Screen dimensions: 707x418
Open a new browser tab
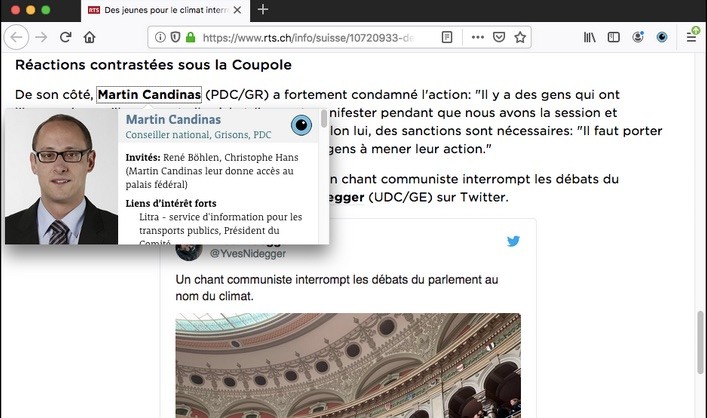point(263,9)
